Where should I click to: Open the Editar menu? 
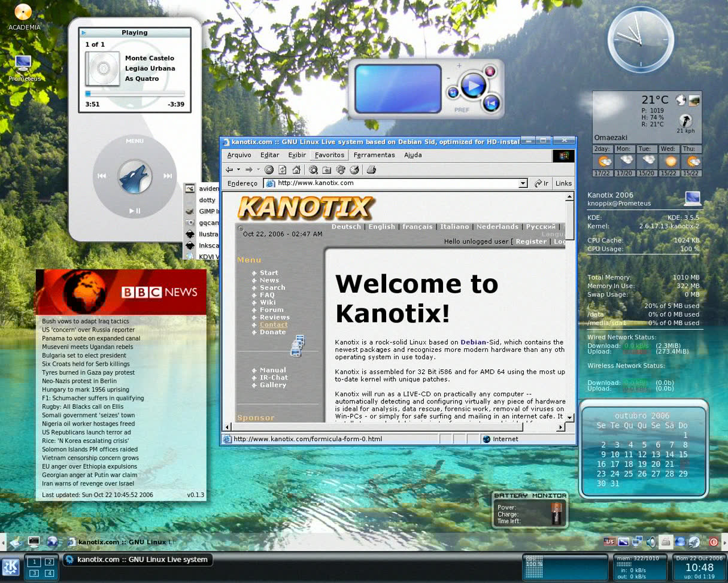(x=270, y=155)
